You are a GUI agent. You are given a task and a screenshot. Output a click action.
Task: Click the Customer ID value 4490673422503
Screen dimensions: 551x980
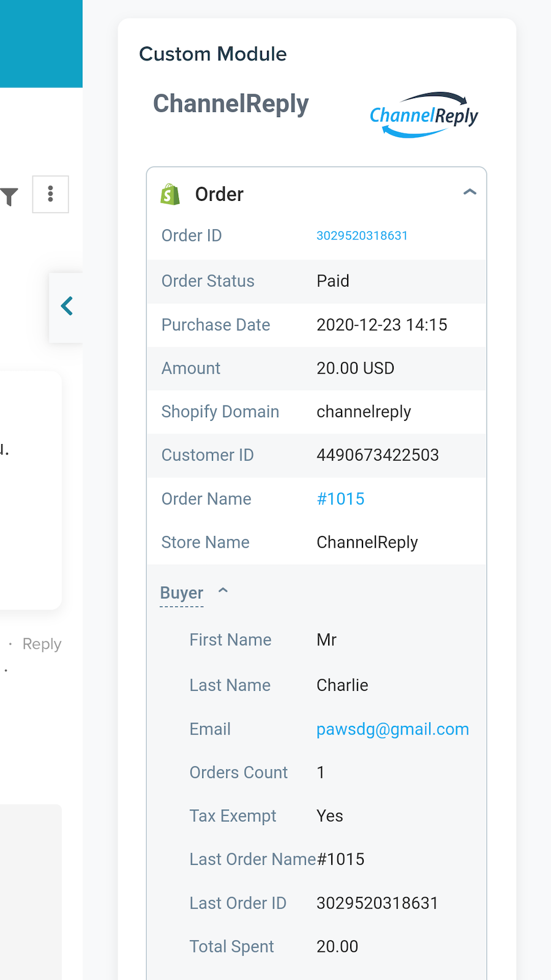(x=377, y=455)
